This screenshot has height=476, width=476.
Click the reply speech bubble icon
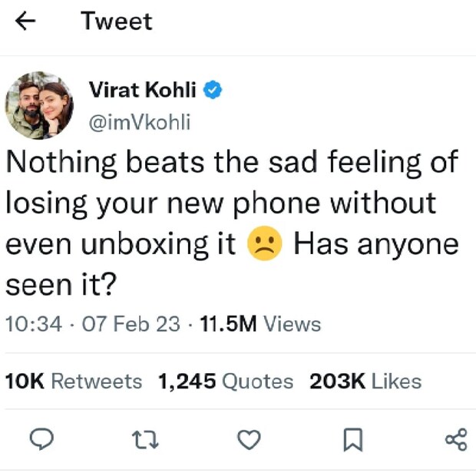click(41, 438)
